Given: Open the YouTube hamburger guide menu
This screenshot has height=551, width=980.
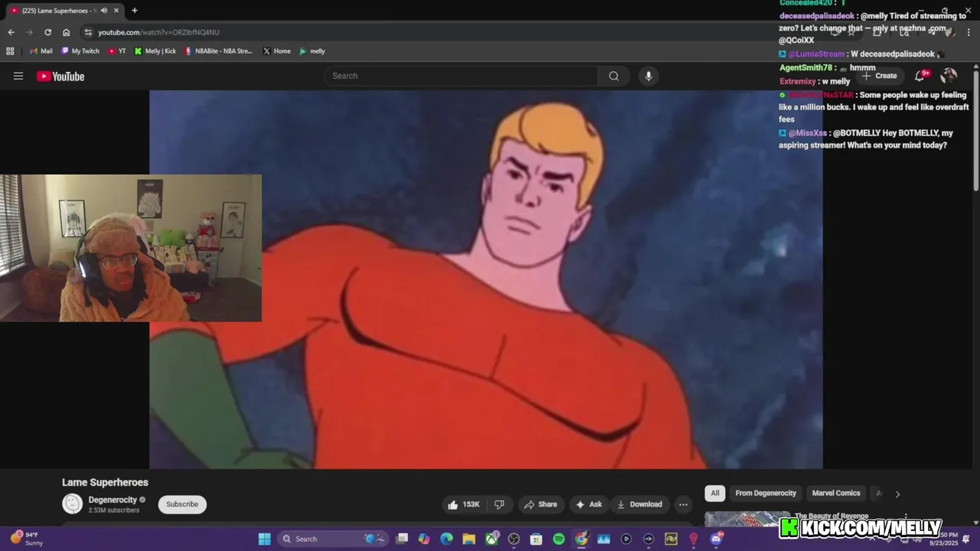Looking at the screenshot, I should click(18, 76).
